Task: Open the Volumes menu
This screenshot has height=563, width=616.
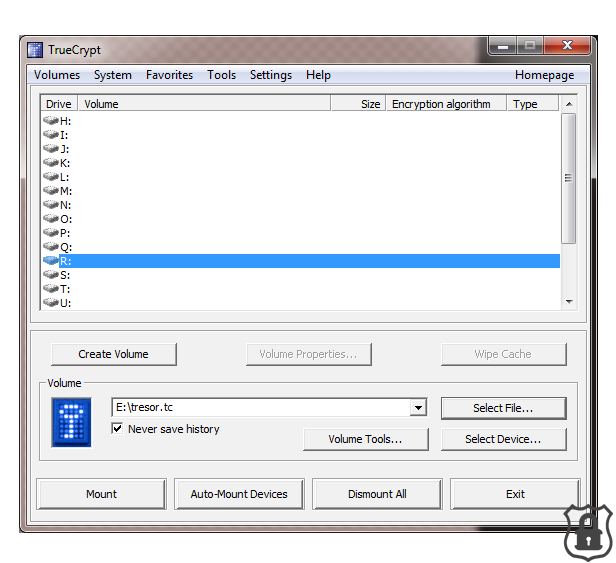Action: (x=57, y=75)
